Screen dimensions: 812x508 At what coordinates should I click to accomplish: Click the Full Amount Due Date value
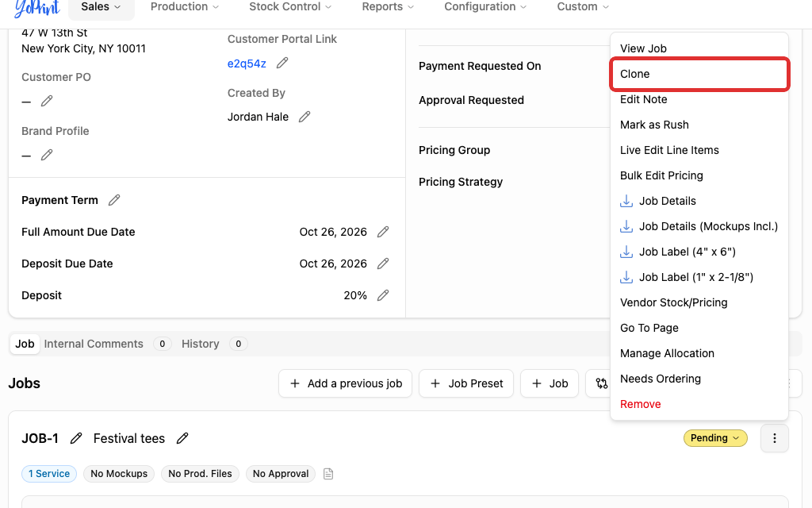click(x=333, y=233)
